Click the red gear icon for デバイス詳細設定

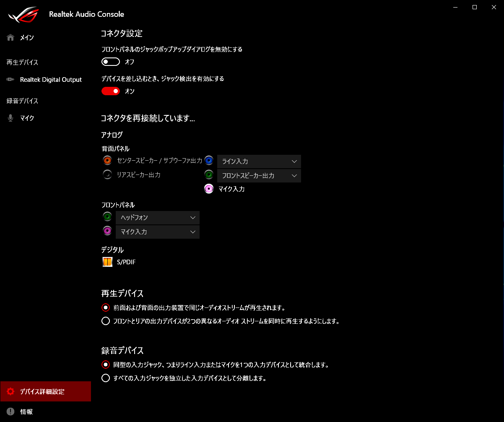coord(10,392)
